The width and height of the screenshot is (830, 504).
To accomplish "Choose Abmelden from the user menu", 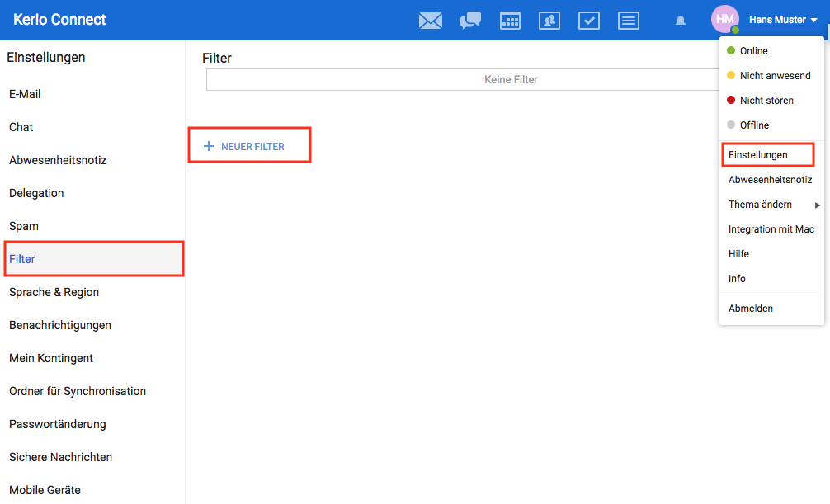I will (751, 309).
